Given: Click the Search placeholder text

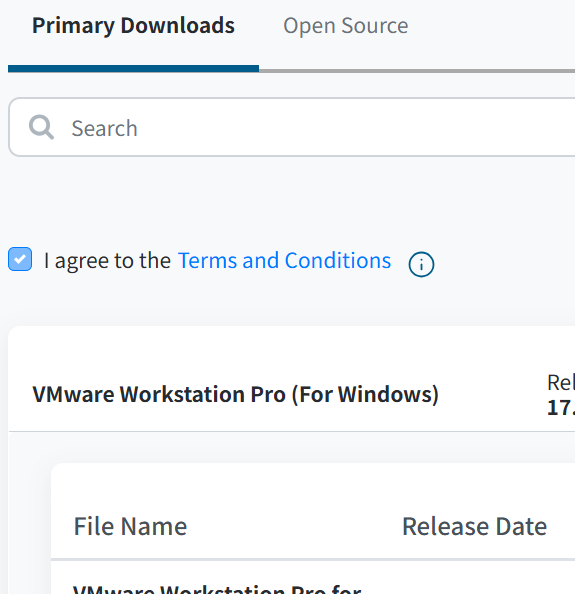Looking at the screenshot, I should 105,128.
